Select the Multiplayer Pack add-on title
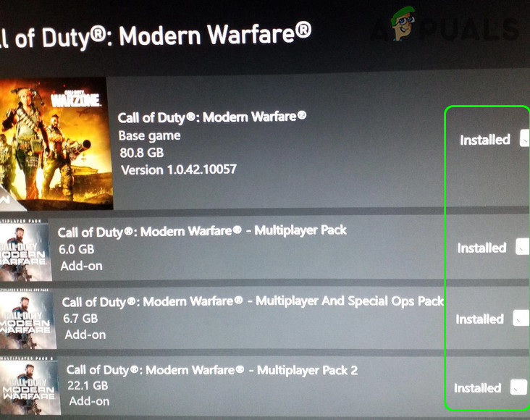Viewport: 530px width, 420px height. 202,231
